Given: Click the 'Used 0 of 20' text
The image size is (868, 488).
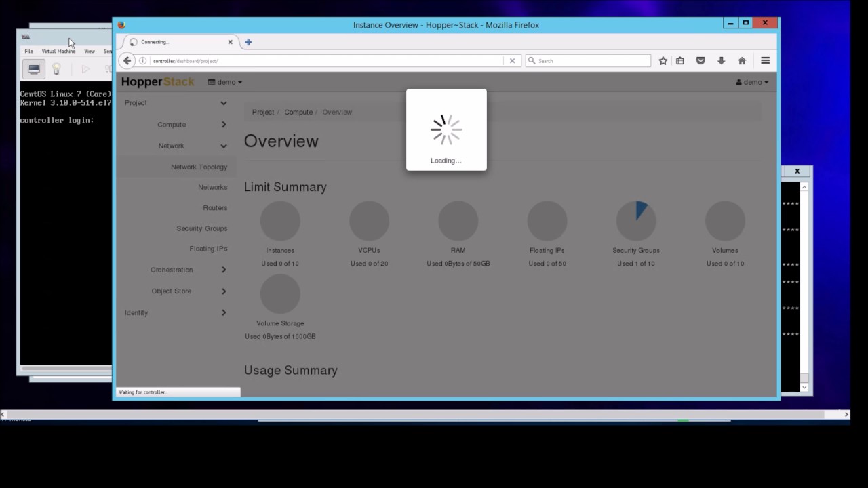Looking at the screenshot, I should click(x=369, y=264).
